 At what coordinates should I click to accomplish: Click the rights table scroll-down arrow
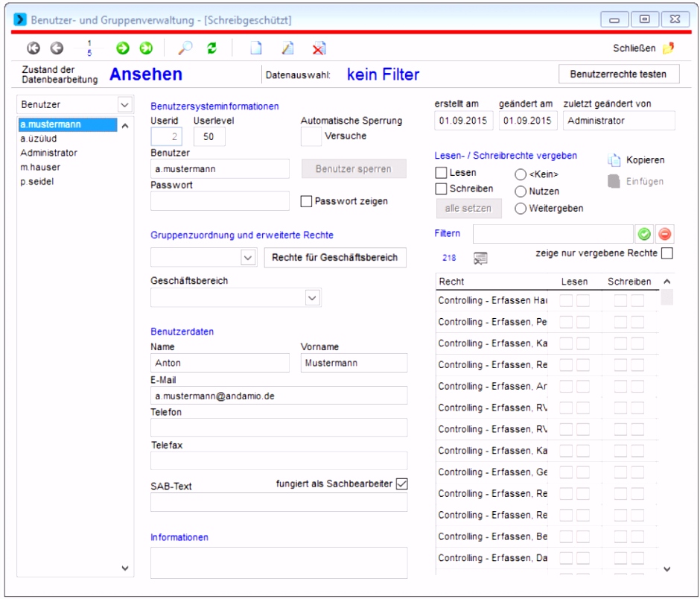point(667,569)
